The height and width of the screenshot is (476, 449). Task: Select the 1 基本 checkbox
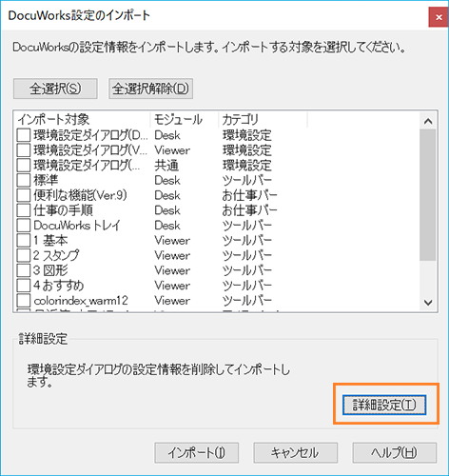coord(24,241)
